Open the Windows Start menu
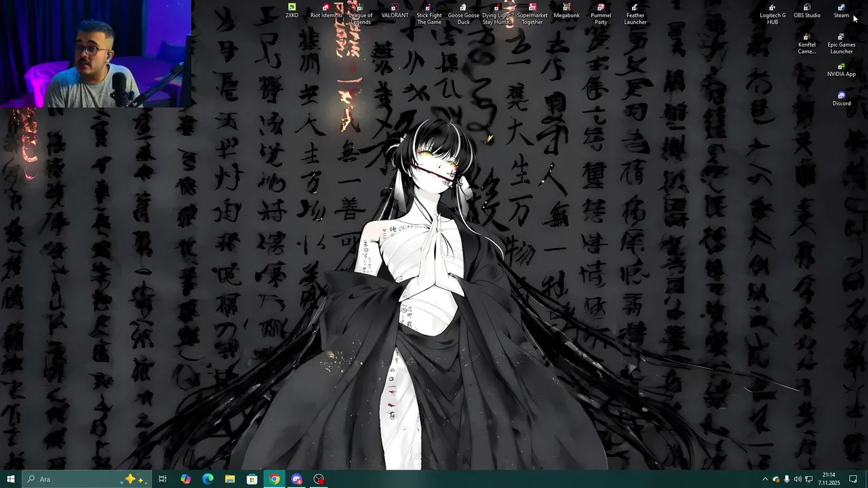Screen dimensions: 868x488 coord(10,479)
